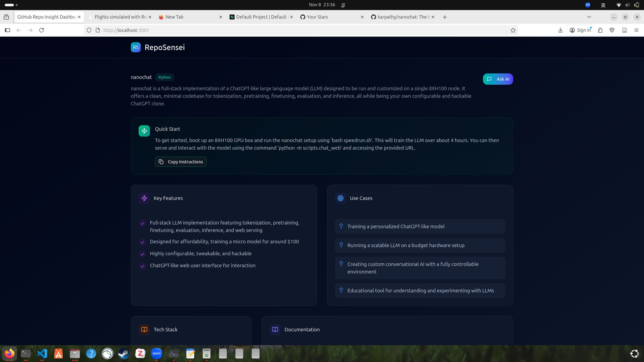The image size is (644, 362).
Task: Click the RS RepoSensei logo icon
Action: coord(136,47)
